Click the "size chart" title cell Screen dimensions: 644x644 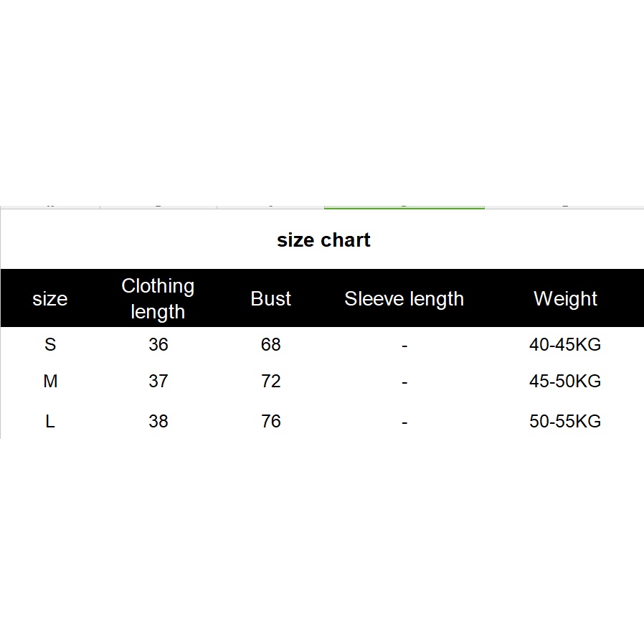(x=323, y=240)
